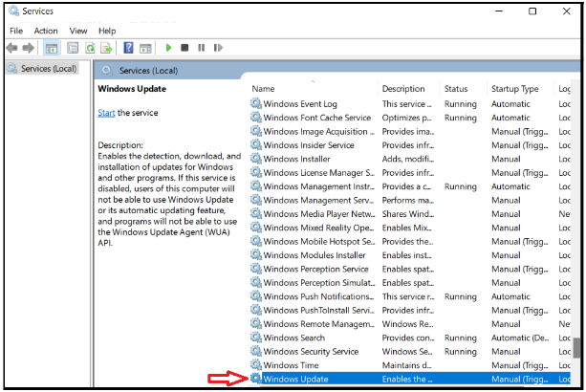Viewport: 586px width, 392px height.
Task: Click the gear icon beside Windows Installer
Action: 256,159
